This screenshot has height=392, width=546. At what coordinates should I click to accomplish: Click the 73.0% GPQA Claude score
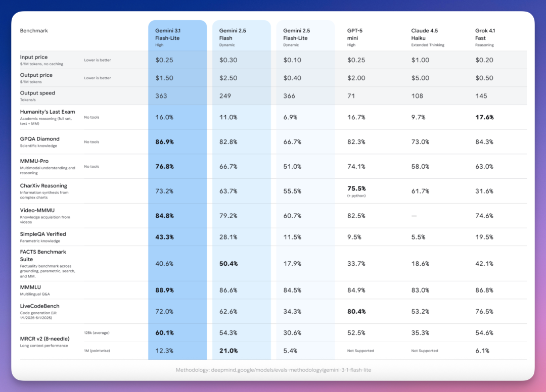[x=420, y=142]
